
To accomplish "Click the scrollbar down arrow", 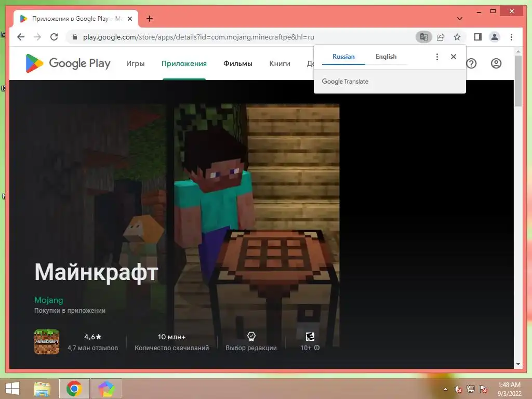I will pos(518,364).
